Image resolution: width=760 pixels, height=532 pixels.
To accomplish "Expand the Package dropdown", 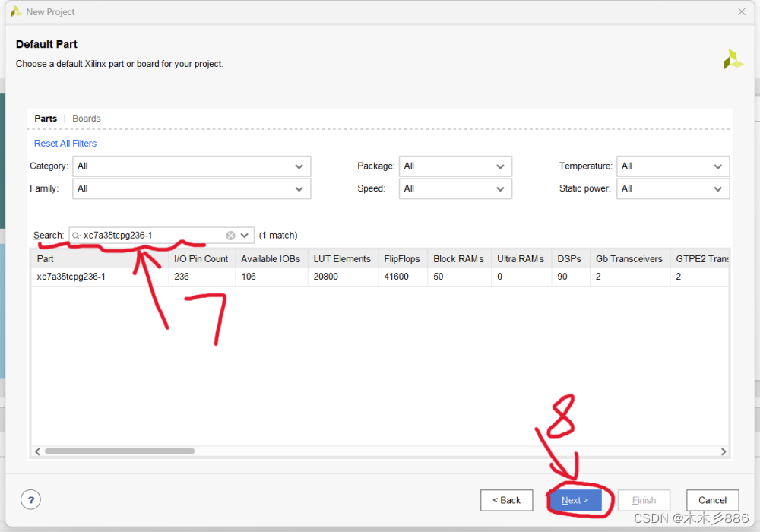I will [x=455, y=166].
